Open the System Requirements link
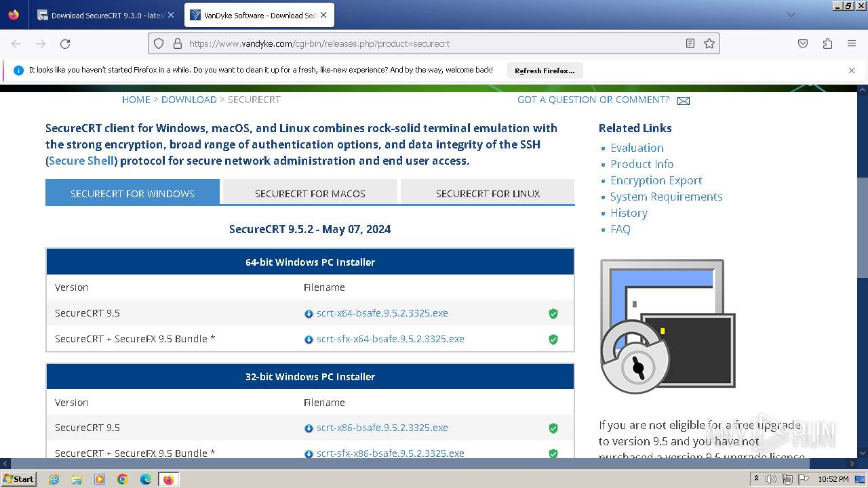The width and height of the screenshot is (868, 488). 666,197
